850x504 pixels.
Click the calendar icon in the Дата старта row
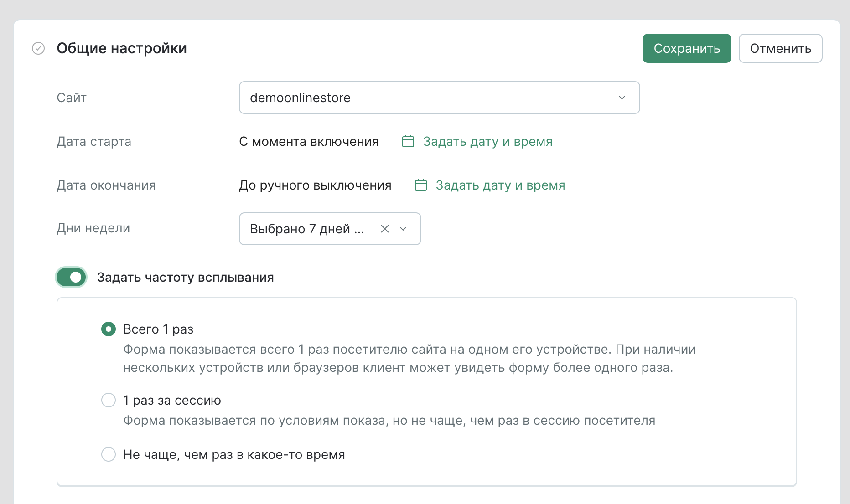(x=408, y=141)
